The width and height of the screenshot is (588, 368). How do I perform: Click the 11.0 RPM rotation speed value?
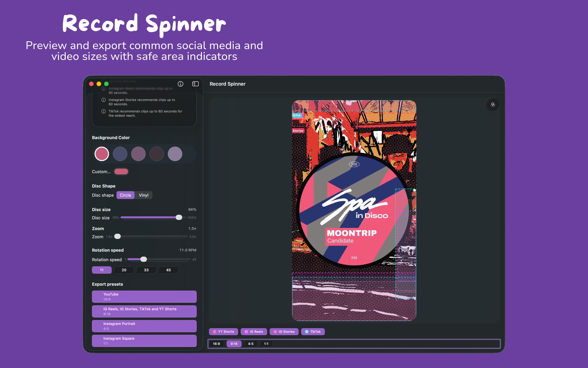click(188, 250)
